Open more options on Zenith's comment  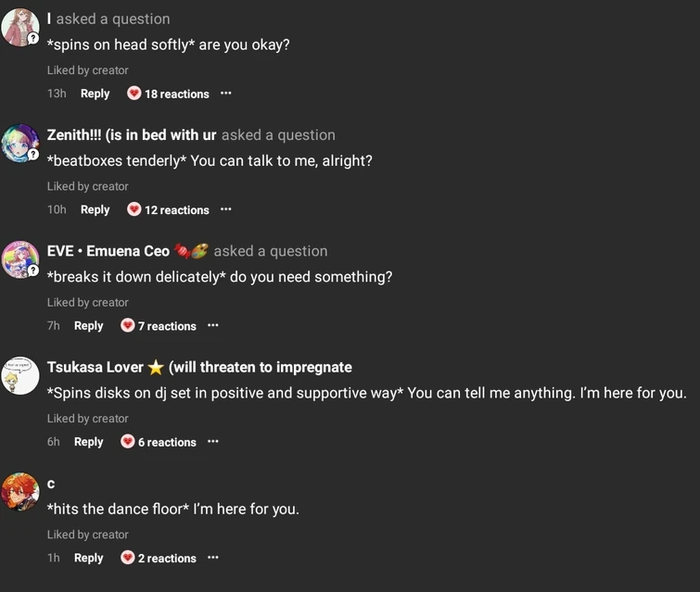pyautogui.click(x=225, y=209)
